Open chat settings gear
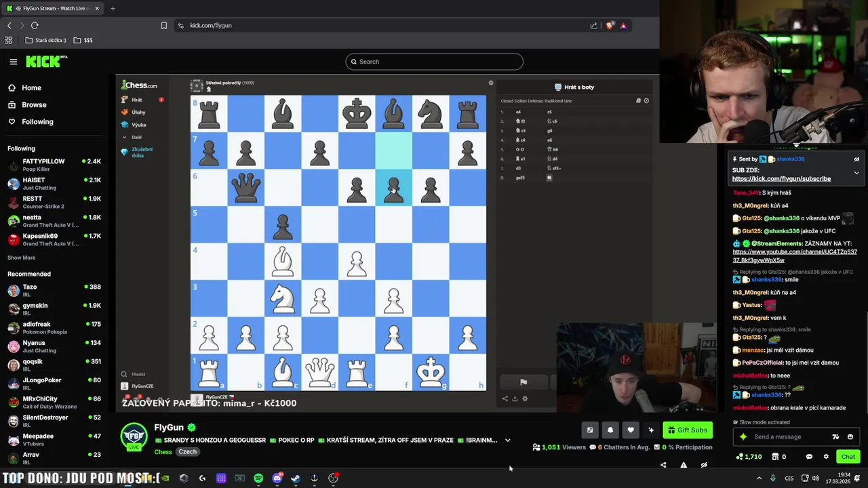868x488 pixels. [x=826, y=457]
